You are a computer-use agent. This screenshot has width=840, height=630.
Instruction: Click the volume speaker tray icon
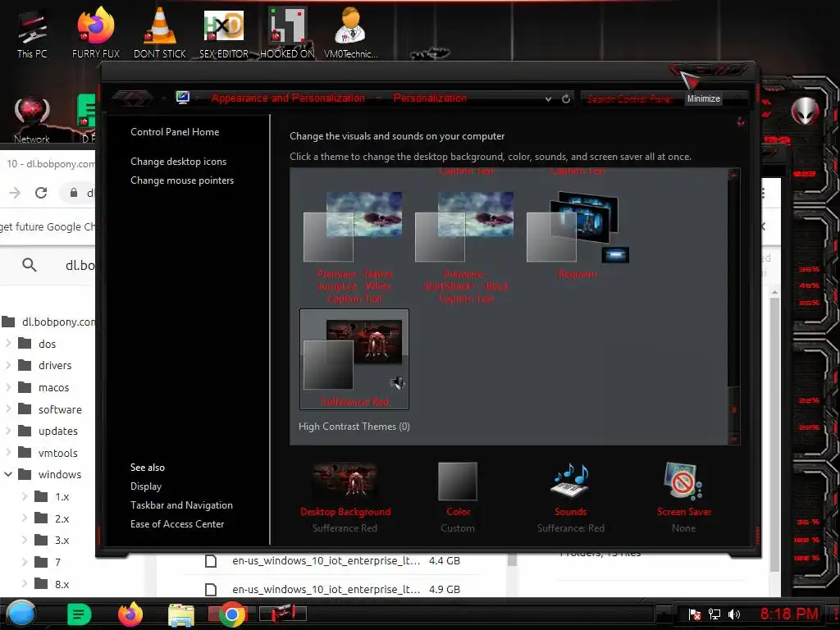tap(734, 614)
